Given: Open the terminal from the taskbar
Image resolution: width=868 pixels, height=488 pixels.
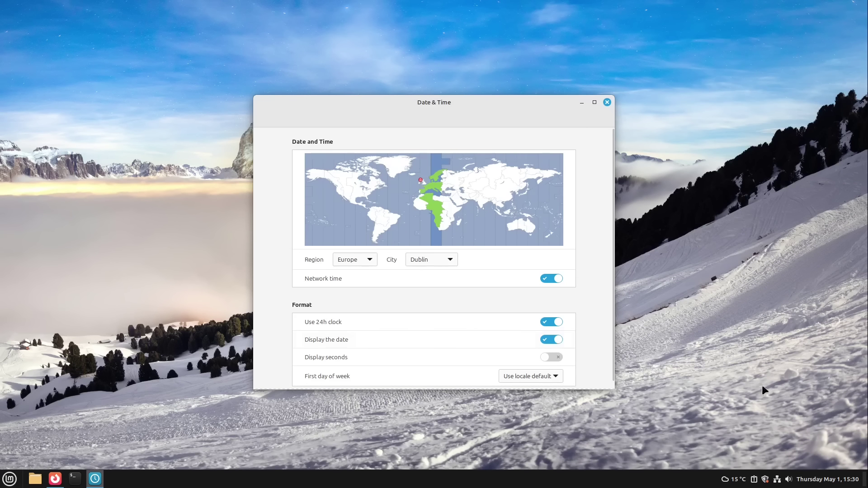Looking at the screenshot, I should pos(75,479).
